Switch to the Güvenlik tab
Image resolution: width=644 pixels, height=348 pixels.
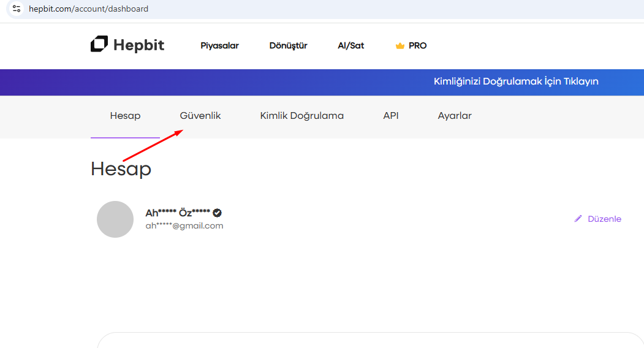click(x=200, y=116)
